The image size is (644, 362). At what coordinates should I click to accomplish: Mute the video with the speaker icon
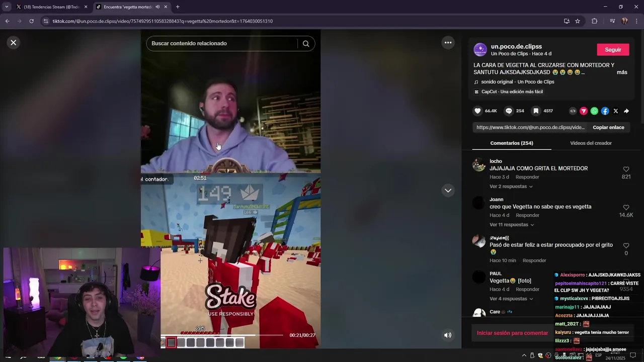[x=448, y=335]
